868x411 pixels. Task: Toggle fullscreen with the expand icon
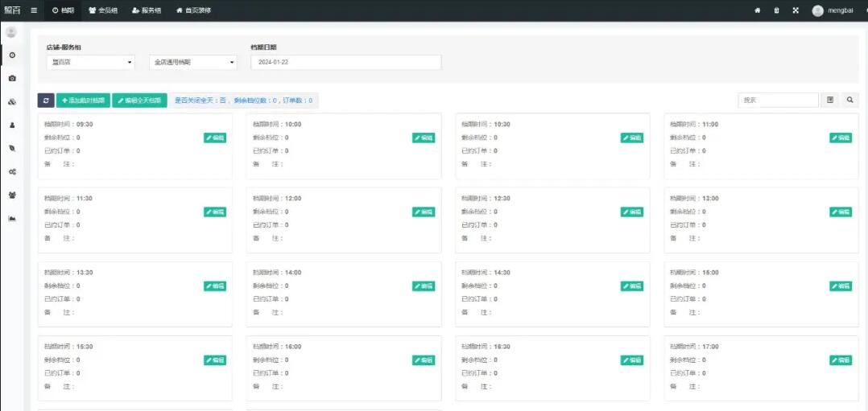796,10
